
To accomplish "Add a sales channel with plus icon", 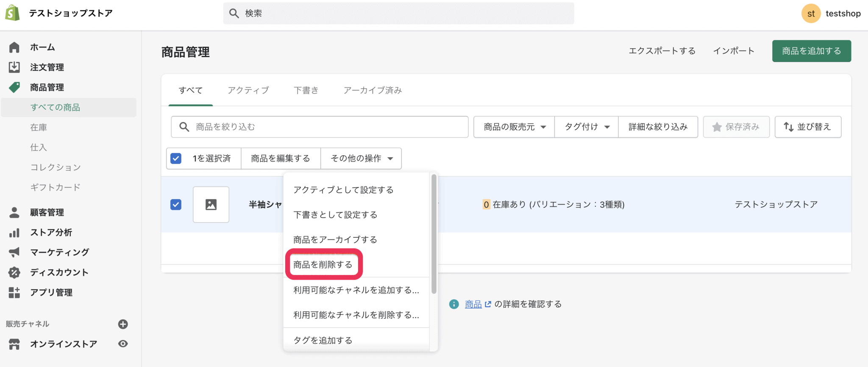I will (123, 324).
